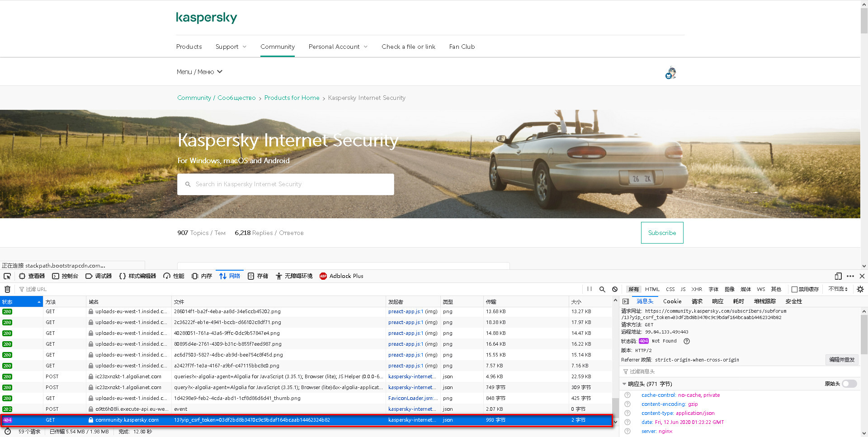Open the 调试器 (Debugger) panel

click(x=99, y=276)
